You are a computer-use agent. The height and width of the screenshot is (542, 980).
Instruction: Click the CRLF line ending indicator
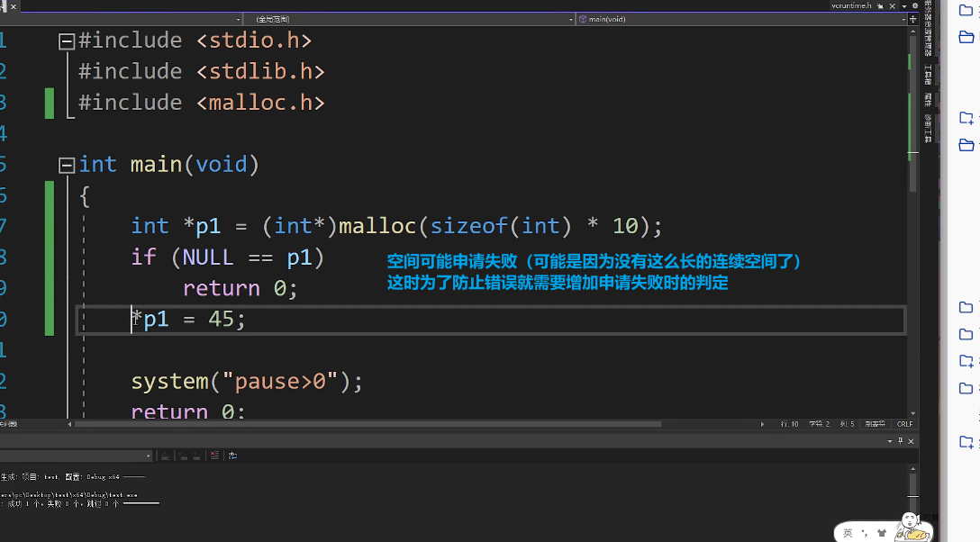tap(904, 424)
